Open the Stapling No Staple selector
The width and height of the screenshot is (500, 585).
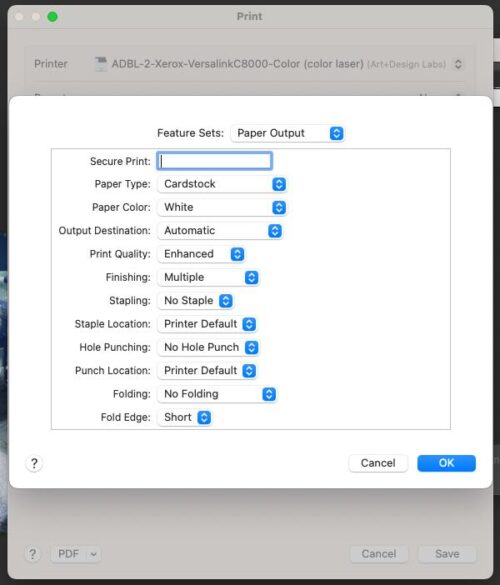(195, 301)
